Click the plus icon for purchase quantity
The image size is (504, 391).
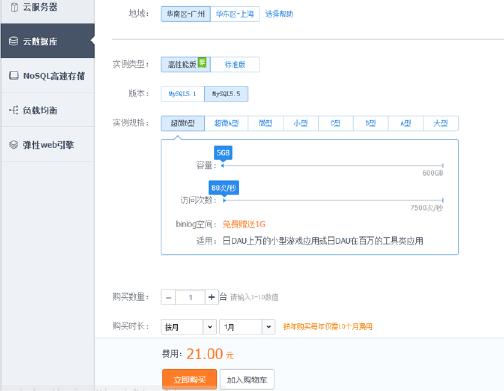(211, 297)
